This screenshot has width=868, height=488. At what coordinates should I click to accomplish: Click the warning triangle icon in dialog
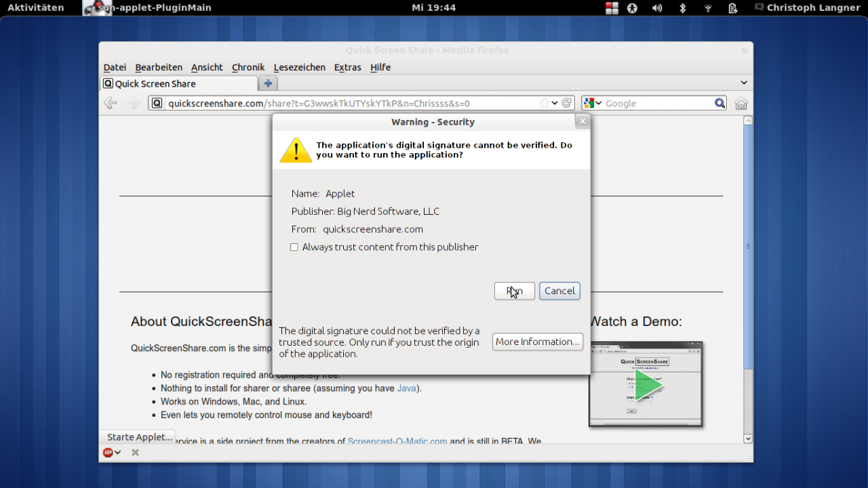click(x=296, y=150)
